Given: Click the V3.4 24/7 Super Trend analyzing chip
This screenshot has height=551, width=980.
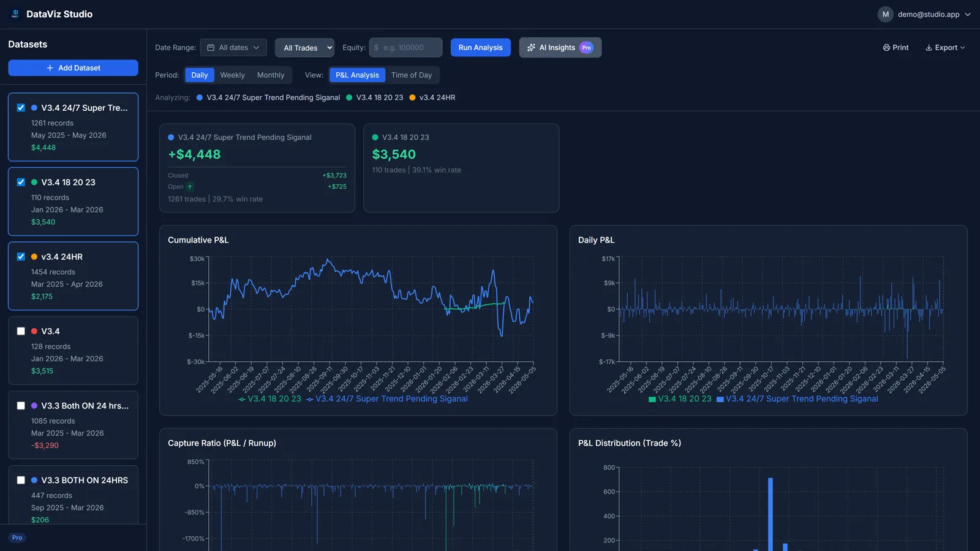Looking at the screenshot, I should coord(268,98).
